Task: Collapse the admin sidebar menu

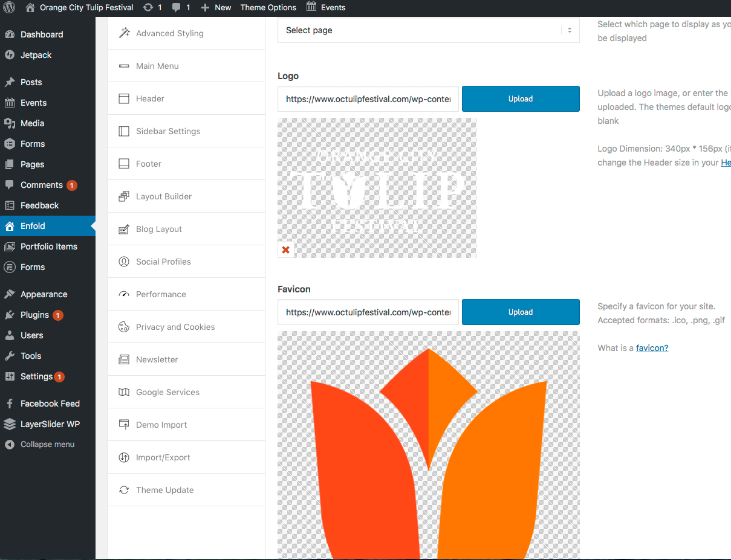Action: (47, 445)
